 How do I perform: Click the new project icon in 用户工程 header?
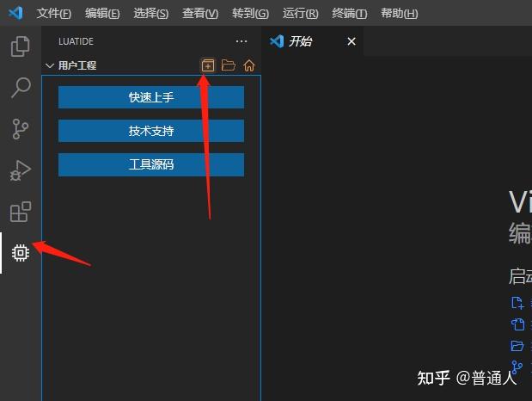(x=208, y=65)
